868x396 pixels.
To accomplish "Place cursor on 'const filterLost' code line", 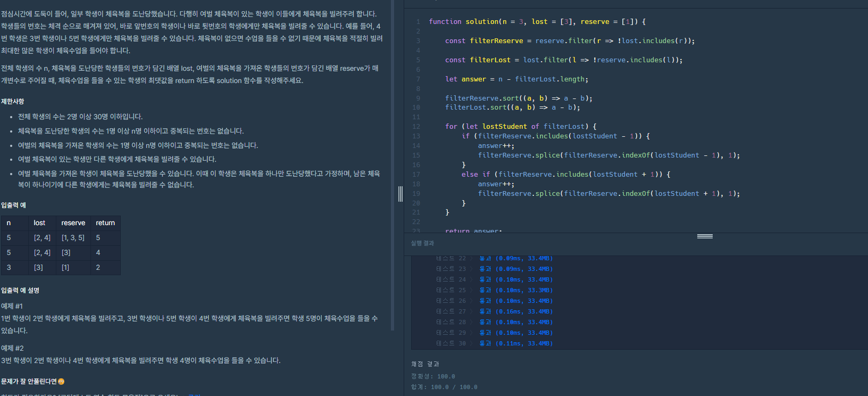I will click(564, 60).
